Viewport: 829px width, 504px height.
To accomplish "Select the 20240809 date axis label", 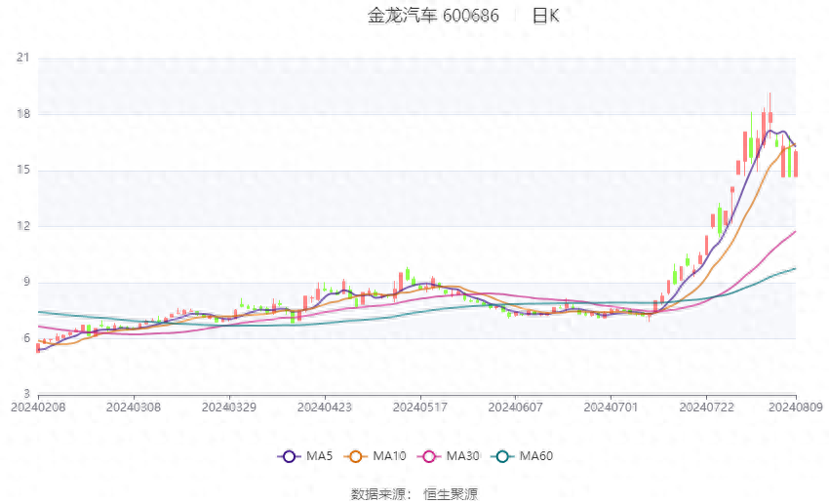I will [796, 407].
